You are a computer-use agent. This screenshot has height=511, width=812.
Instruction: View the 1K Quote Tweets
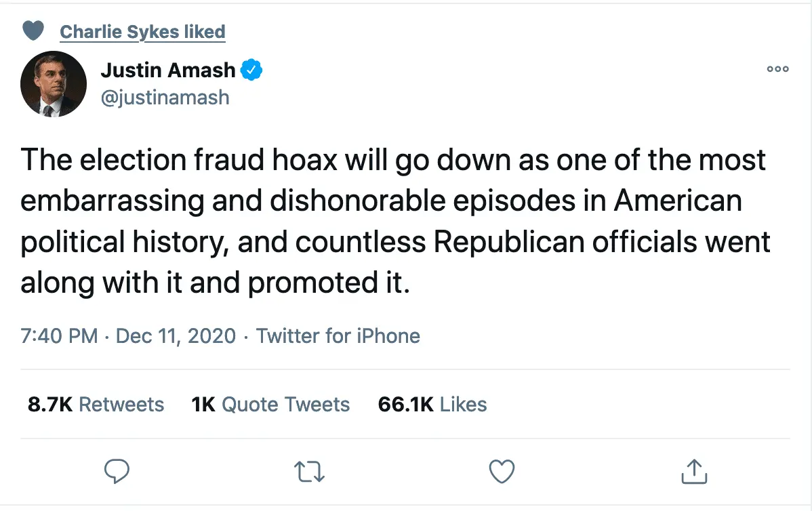click(270, 405)
